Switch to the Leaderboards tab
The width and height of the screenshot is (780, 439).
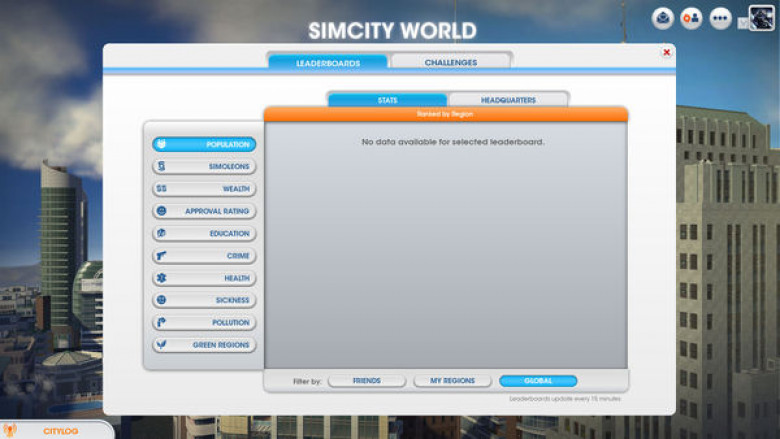[x=328, y=63]
